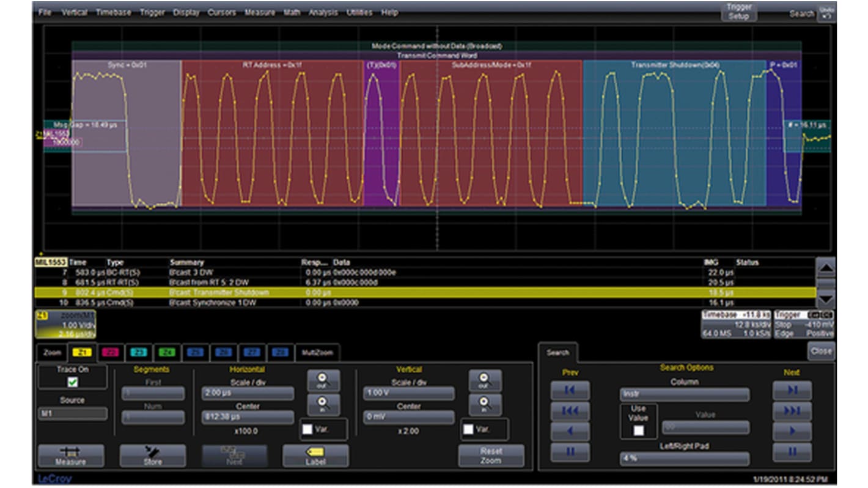868x488 pixels.
Task: Click the Trigger Setup button
Action: click(x=738, y=12)
